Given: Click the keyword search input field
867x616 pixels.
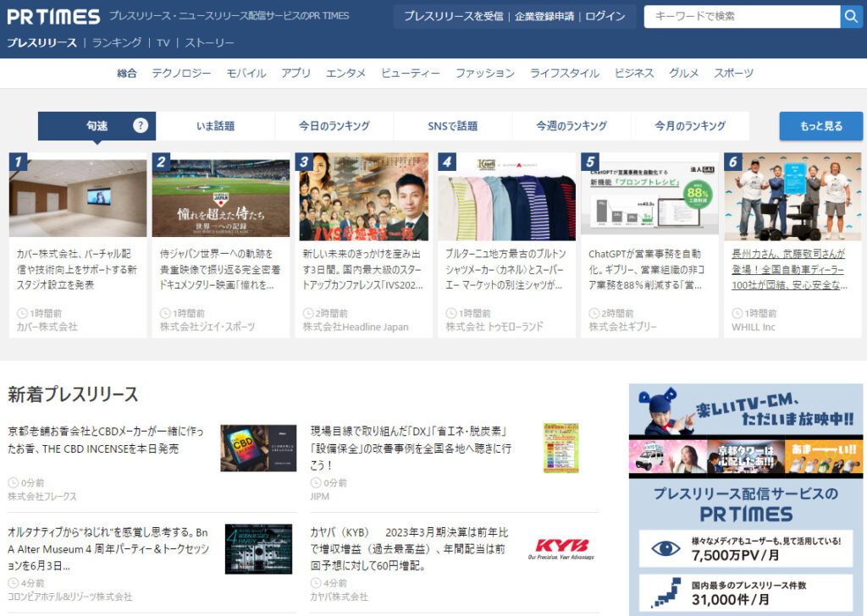Looking at the screenshot, I should 742,17.
